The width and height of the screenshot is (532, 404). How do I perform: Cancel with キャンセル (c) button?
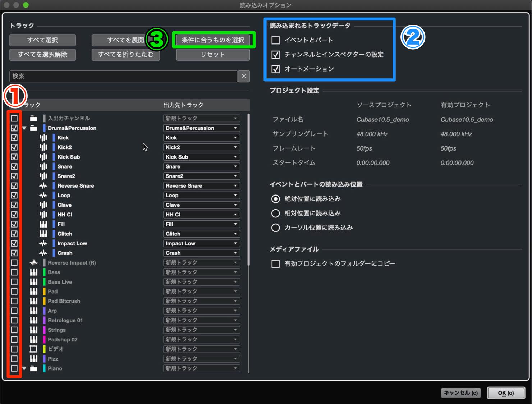point(461,393)
